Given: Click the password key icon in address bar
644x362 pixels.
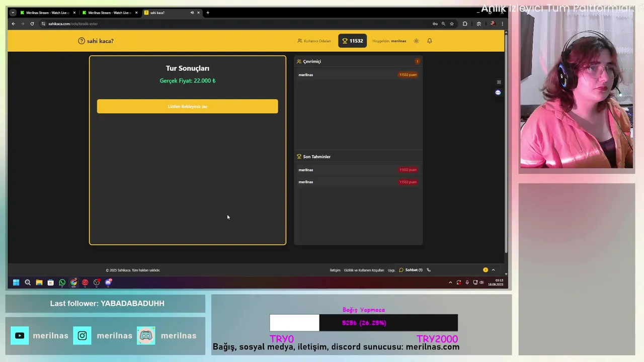Looking at the screenshot, I should tap(435, 24).
